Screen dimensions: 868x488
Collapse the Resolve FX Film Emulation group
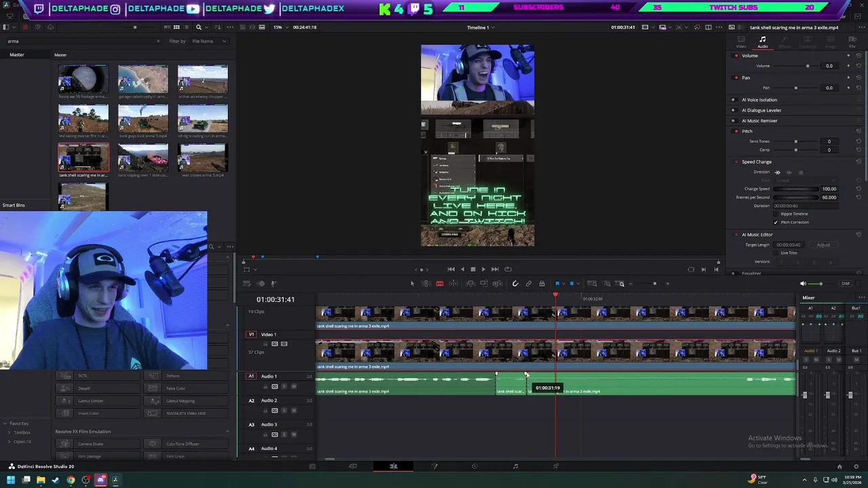pyautogui.click(x=227, y=431)
